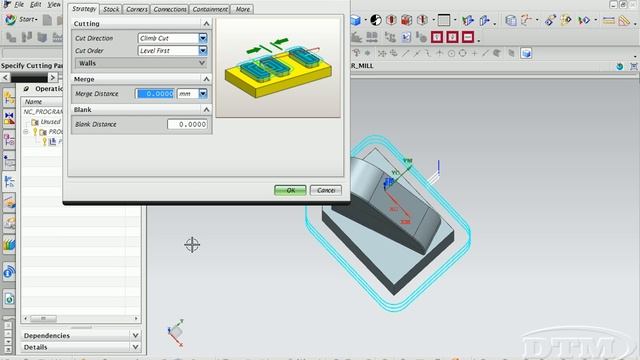Click the red cube section view icon
This screenshot has height=360, width=640.
pos(407,20)
